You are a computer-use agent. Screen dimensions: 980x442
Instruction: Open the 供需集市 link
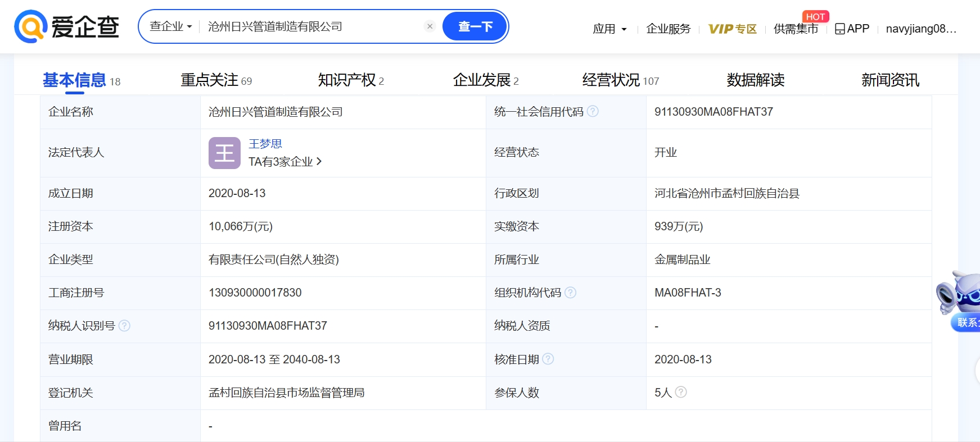pyautogui.click(x=796, y=29)
